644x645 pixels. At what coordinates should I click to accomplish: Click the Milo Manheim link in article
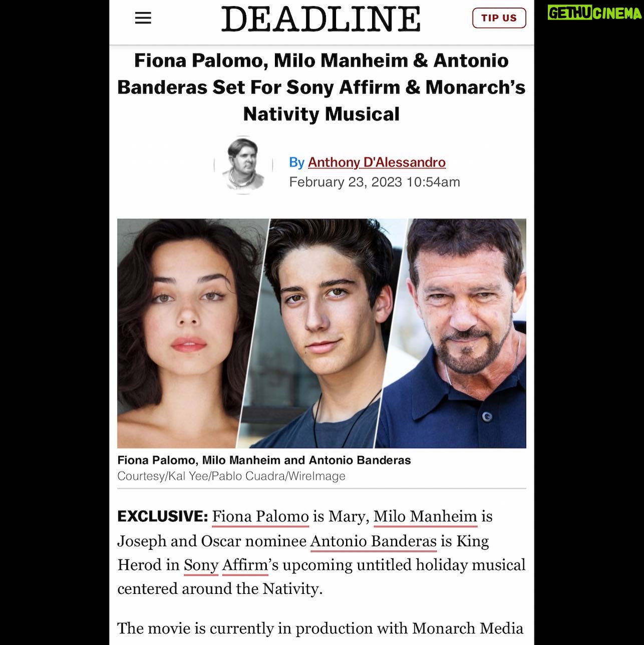coord(425,516)
